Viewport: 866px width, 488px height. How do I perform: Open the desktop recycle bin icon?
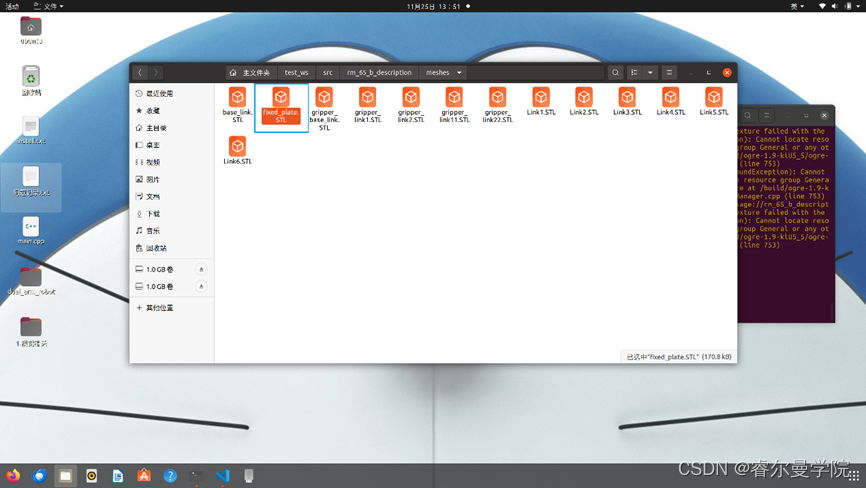click(x=31, y=81)
